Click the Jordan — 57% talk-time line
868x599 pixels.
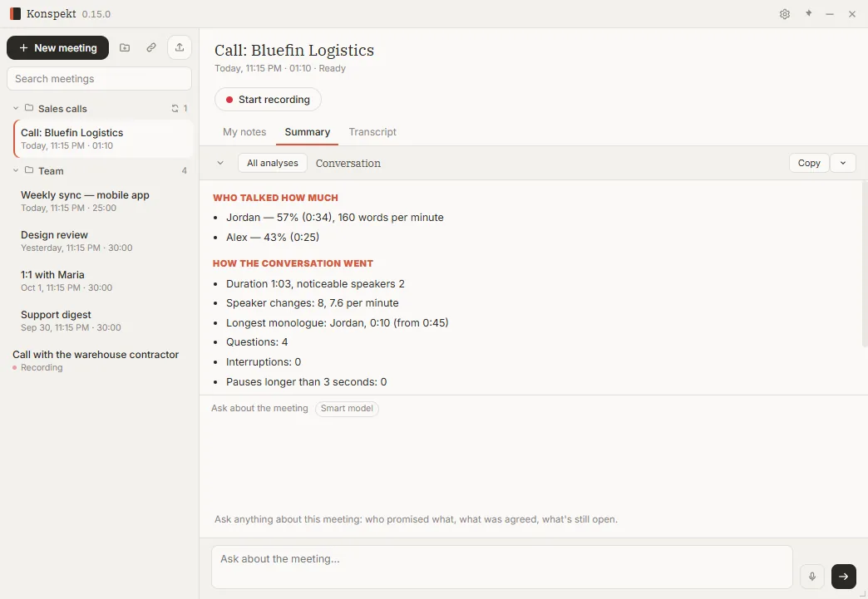(335, 218)
